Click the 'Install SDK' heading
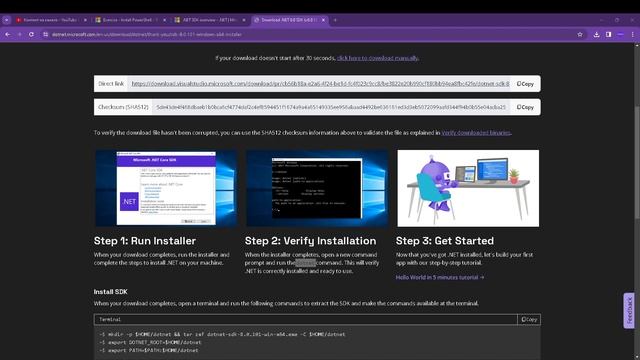Viewport: 640px width, 360px height. coord(111,292)
